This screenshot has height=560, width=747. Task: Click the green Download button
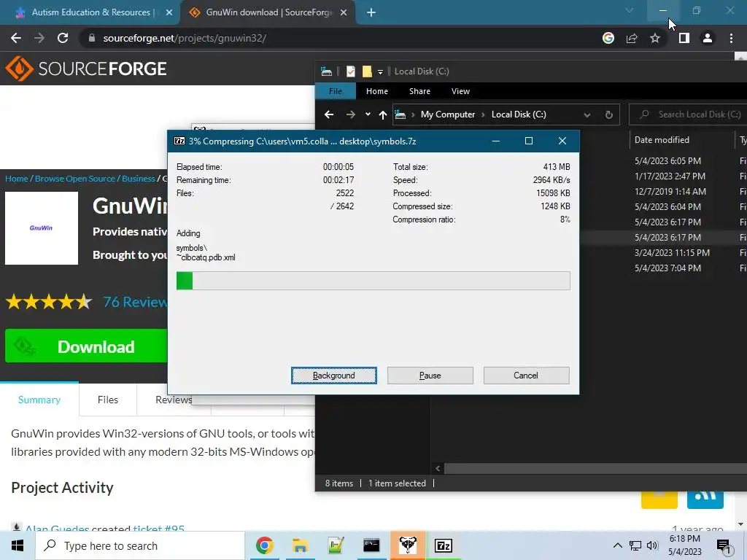86,346
